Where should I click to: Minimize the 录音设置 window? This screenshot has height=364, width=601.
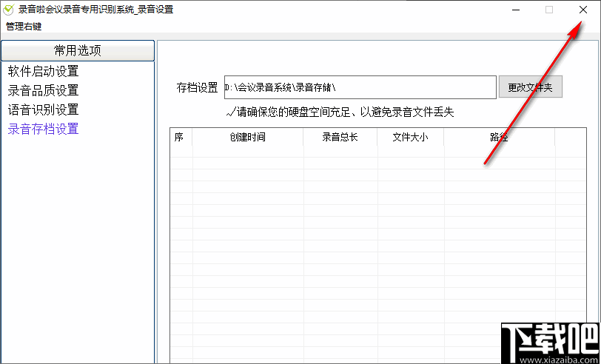[516, 10]
